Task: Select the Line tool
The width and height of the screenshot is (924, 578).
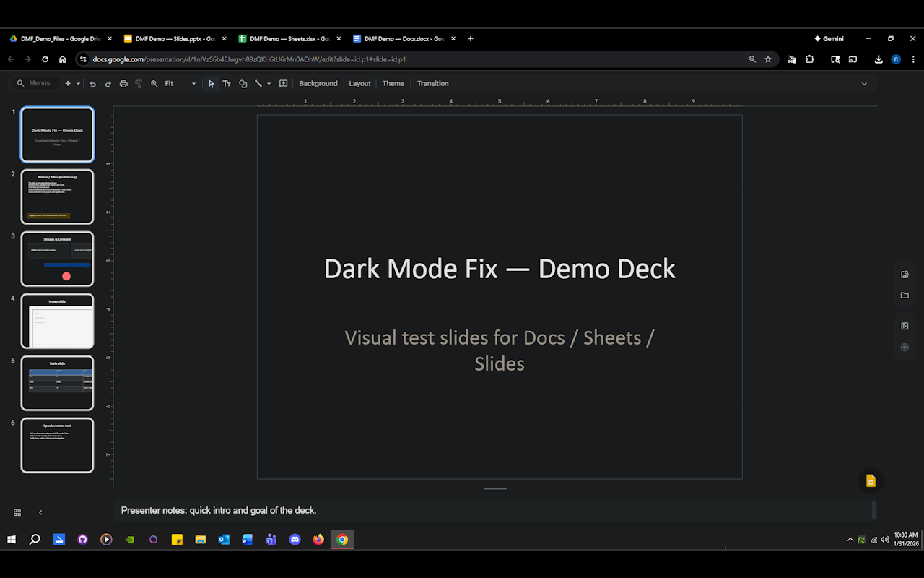Action: tap(258, 84)
